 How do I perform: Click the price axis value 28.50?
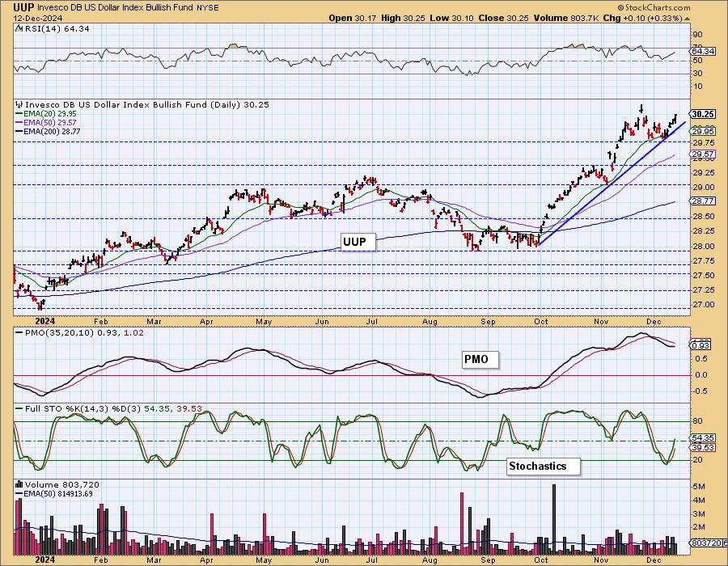(703, 217)
